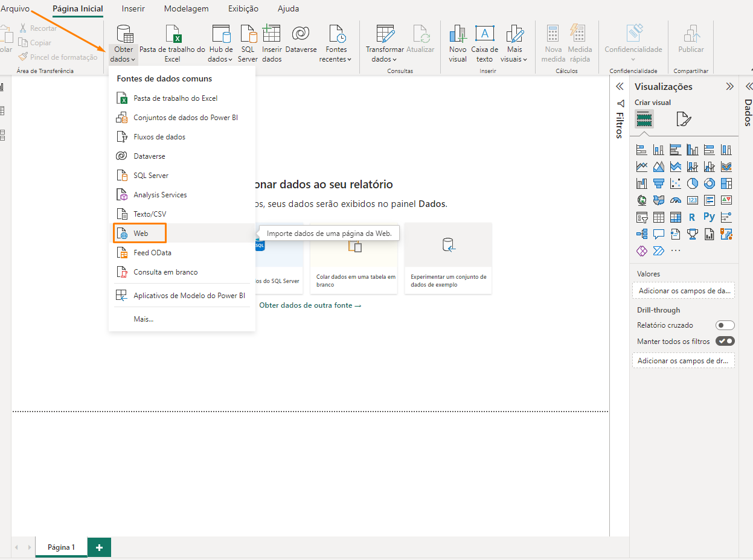The width and height of the screenshot is (753, 560).
Task: Select the pie chart visual
Action: pyautogui.click(x=693, y=183)
